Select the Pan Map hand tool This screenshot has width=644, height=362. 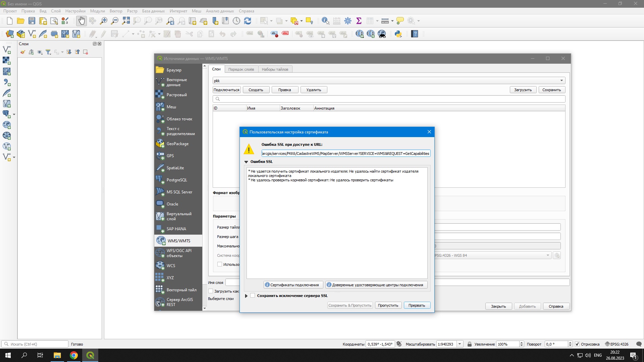pos(82,21)
